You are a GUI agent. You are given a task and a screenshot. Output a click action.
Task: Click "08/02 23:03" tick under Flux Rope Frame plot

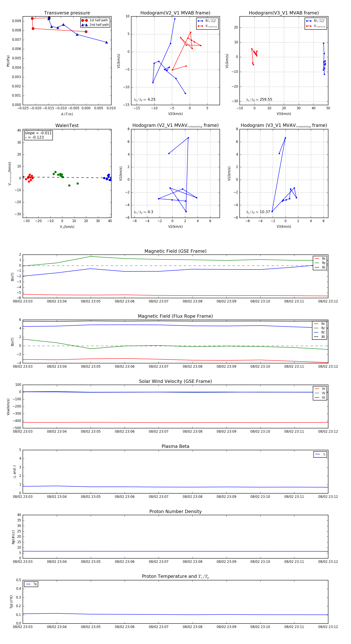point(23,366)
